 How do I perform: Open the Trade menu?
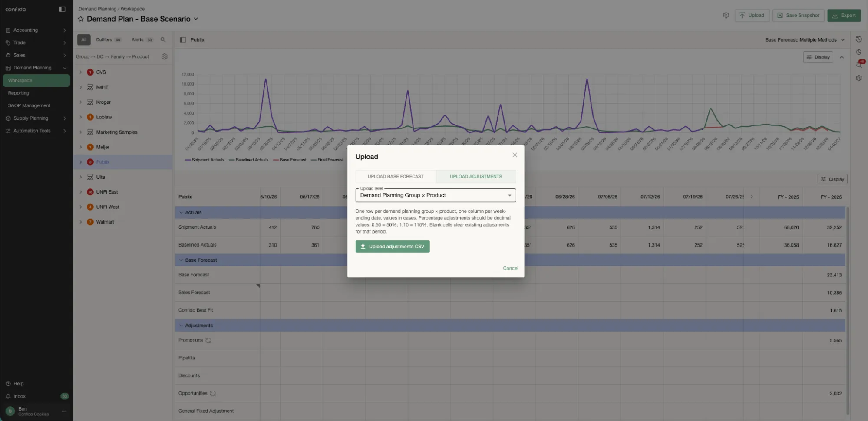tap(36, 43)
